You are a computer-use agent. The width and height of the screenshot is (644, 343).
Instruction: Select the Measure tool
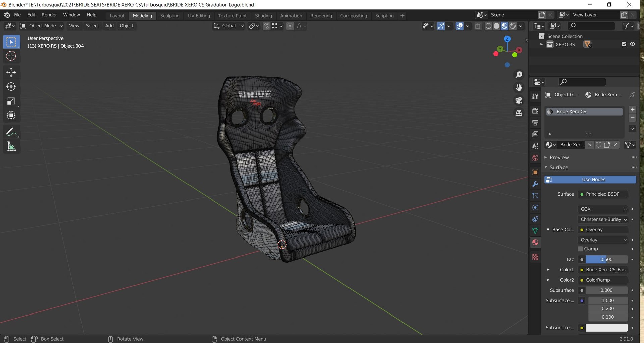tap(11, 147)
